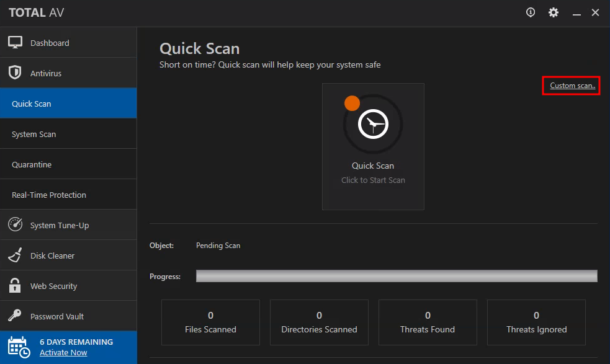Select Quick Scan in the sidebar
This screenshot has height=364, width=610.
point(68,104)
